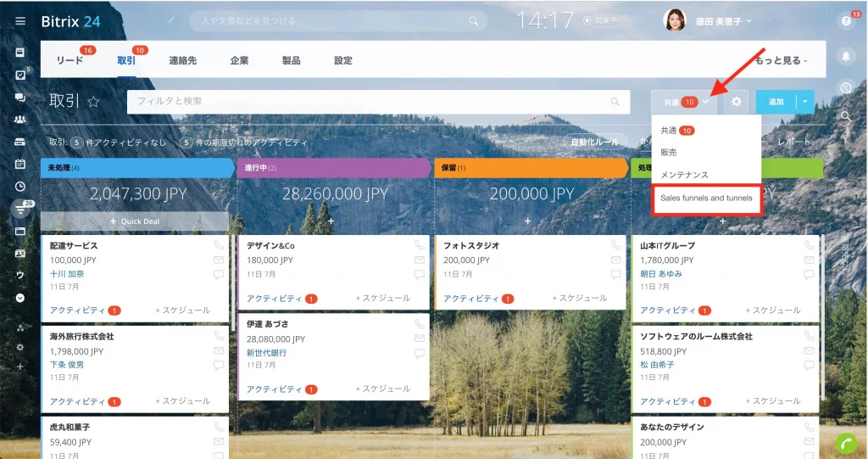This screenshot has height=459, width=868.
Task: Open the hamburger main menu
Action: (x=20, y=21)
